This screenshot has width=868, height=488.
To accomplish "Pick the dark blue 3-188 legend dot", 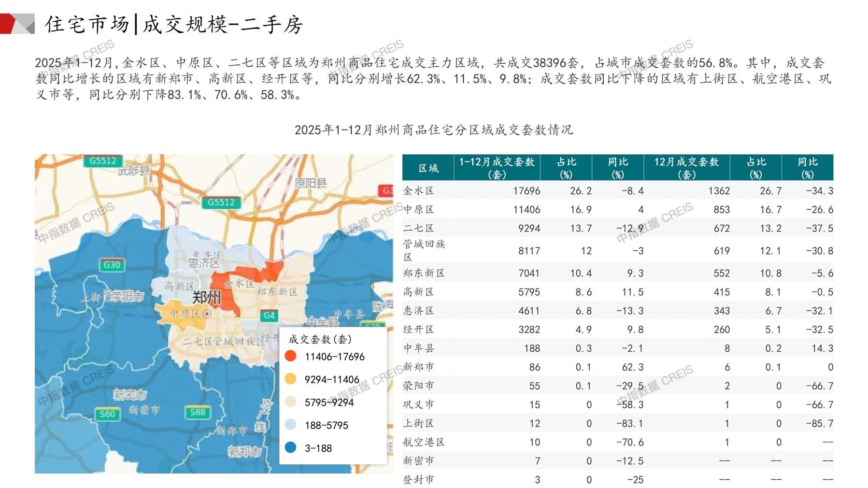I will tap(290, 447).
